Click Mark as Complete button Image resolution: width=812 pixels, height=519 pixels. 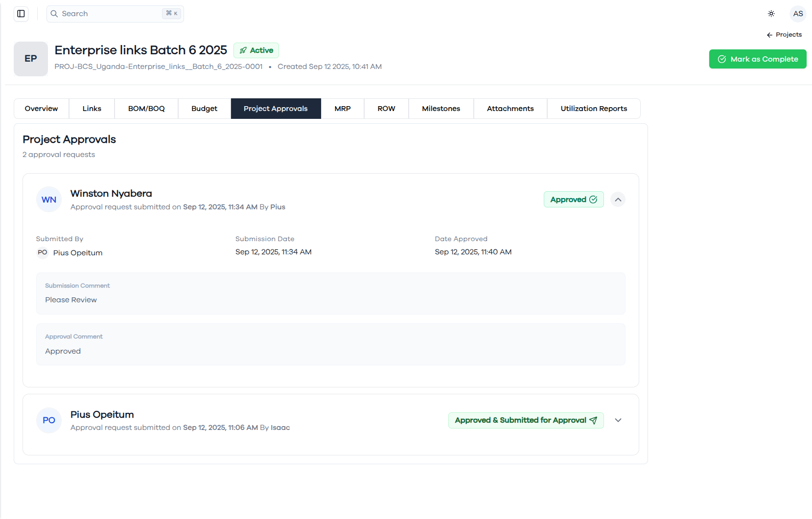click(x=758, y=59)
